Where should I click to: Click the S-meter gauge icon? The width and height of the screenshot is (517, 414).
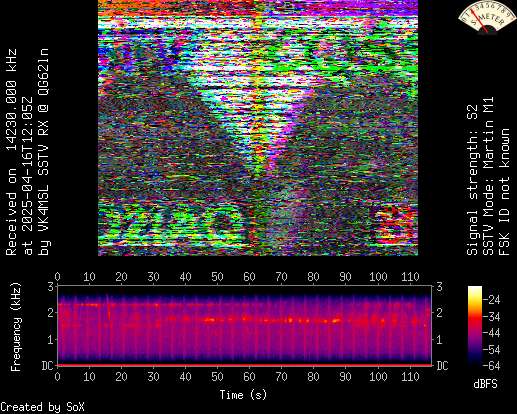coord(486,17)
